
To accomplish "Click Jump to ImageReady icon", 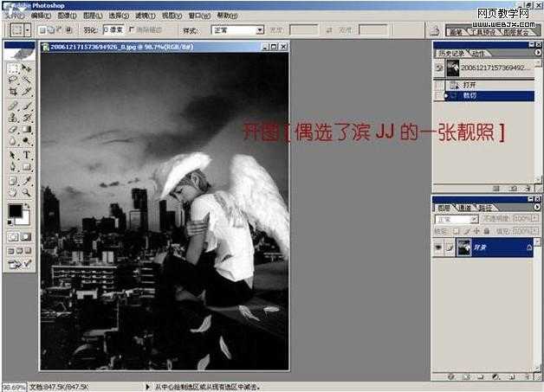I will tap(19, 265).
